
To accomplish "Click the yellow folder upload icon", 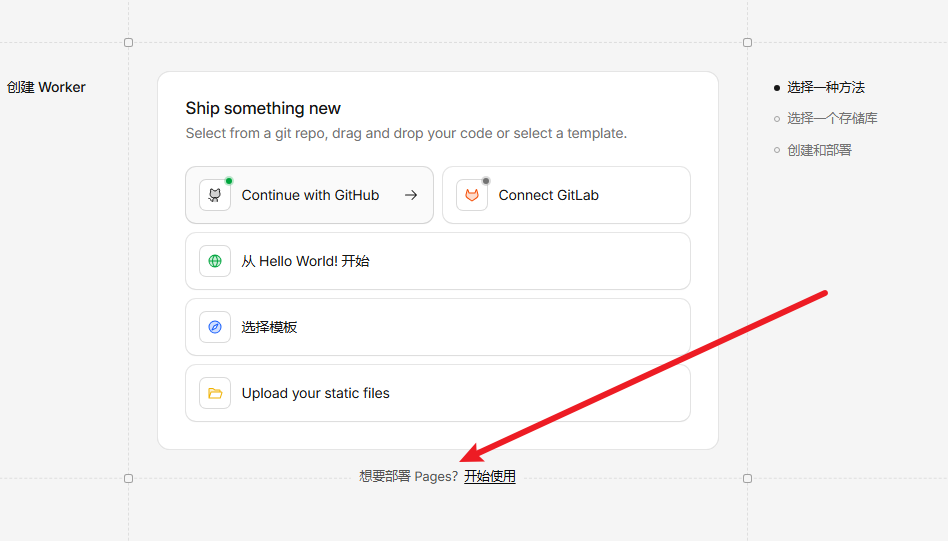I will [x=215, y=393].
